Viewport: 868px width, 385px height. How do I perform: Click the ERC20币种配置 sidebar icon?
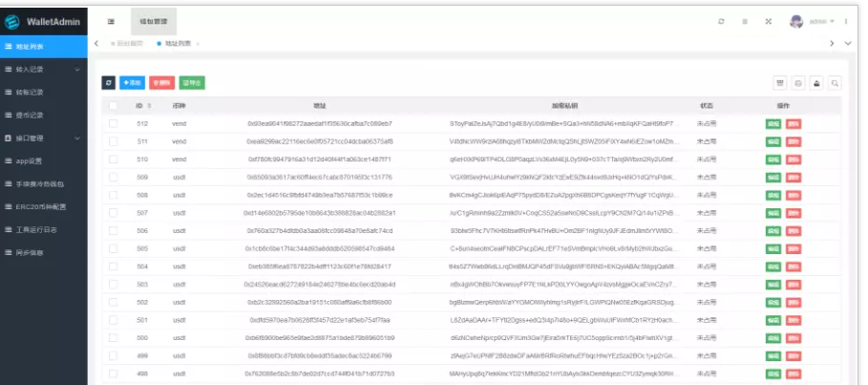[x=9, y=206]
